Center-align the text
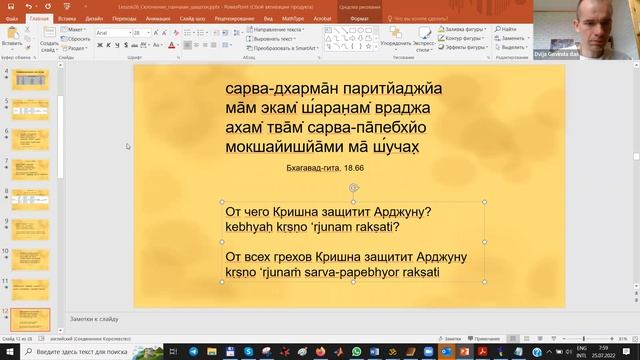The image size is (640, 360). tap(196, 45)
